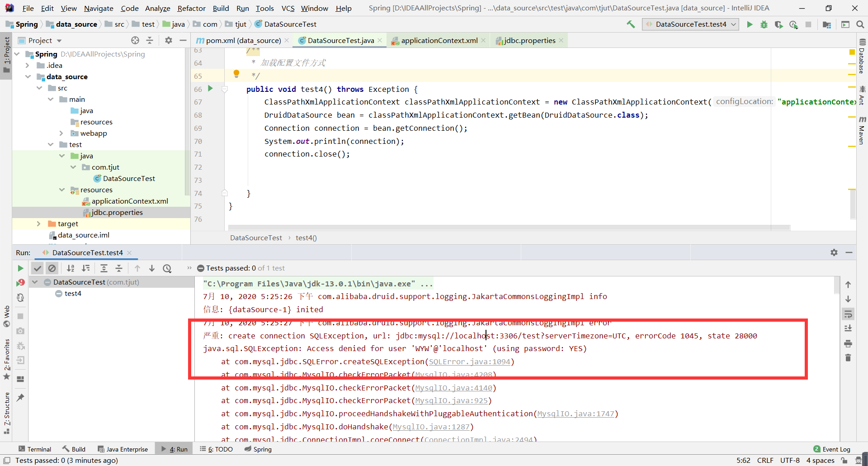Open Run panel settings gear

[x=834, y=252]
